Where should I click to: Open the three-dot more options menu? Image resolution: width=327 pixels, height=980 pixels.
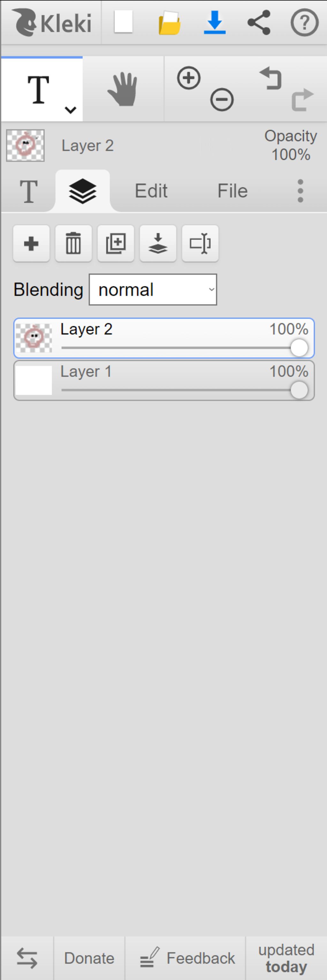pos(300,191)
